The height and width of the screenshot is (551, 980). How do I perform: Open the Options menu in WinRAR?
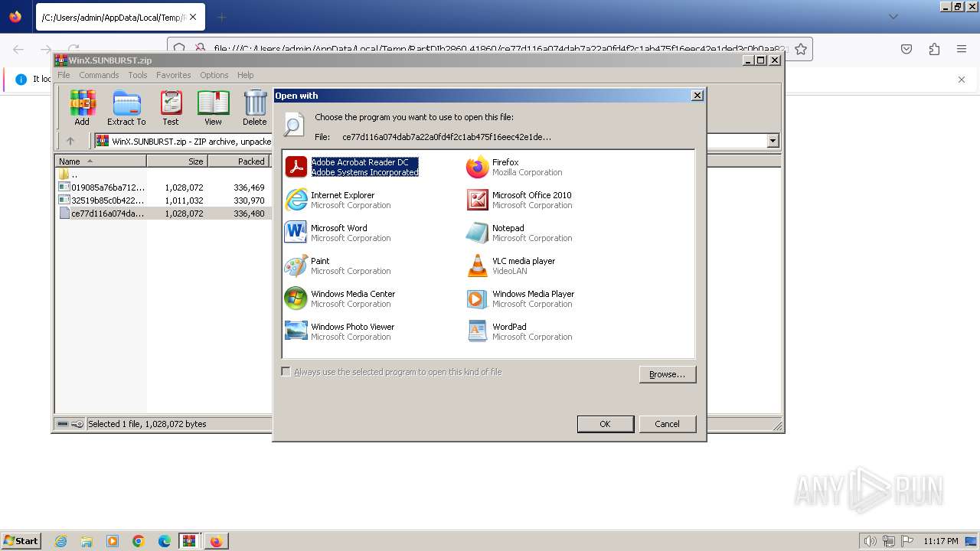[x=214, y=75]
